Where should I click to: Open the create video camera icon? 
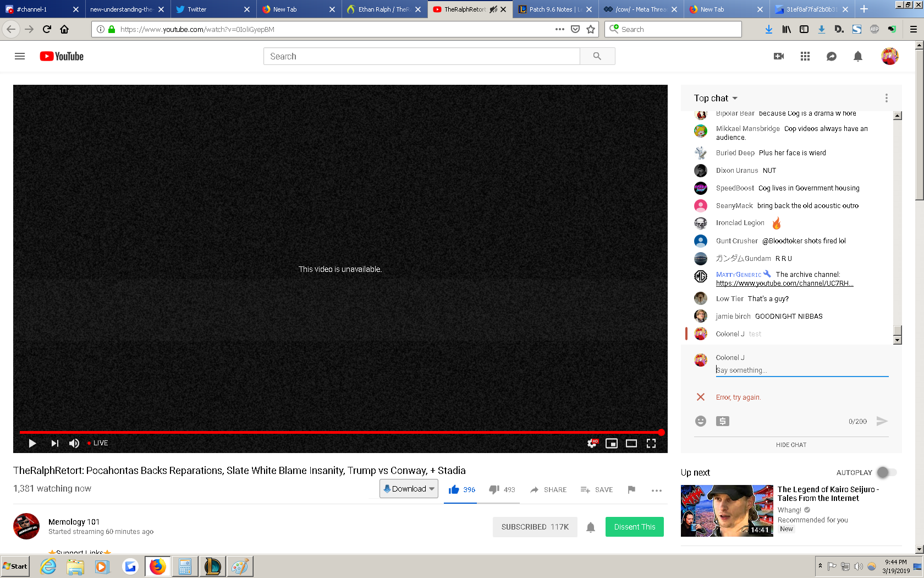[x=779, y=56]
